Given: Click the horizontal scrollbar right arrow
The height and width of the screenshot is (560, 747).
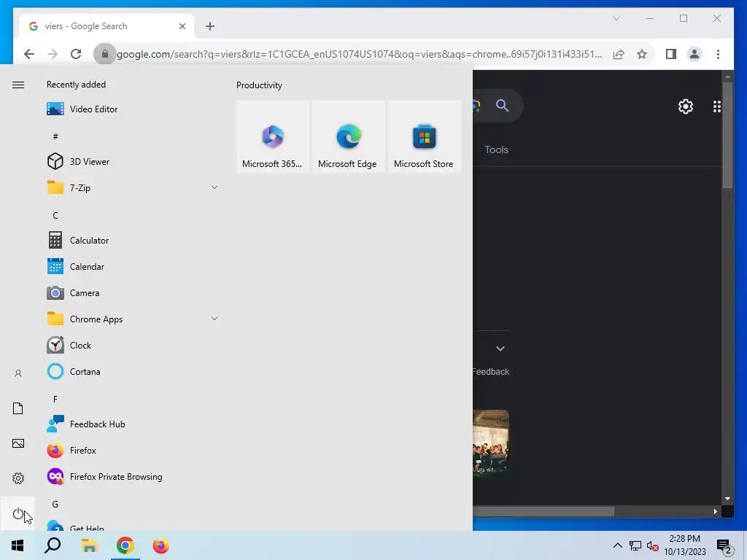Looking at the screenshot, I should tap(715, 511).
